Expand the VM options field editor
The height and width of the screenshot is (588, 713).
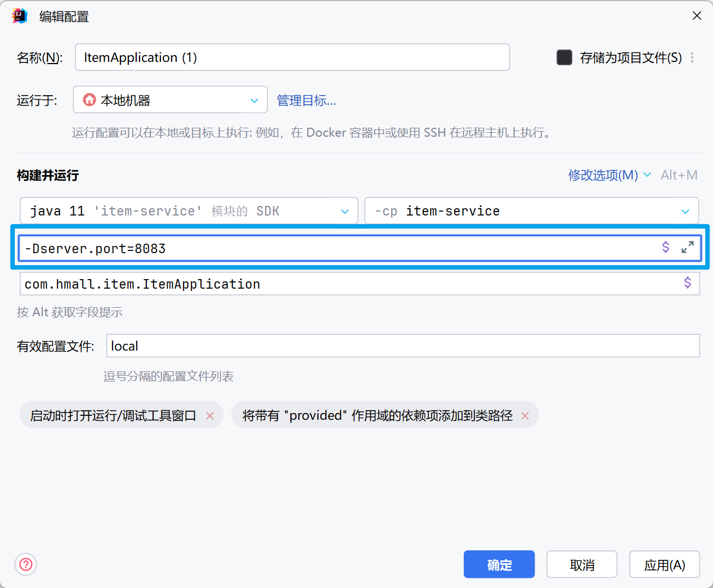point(687,247)
